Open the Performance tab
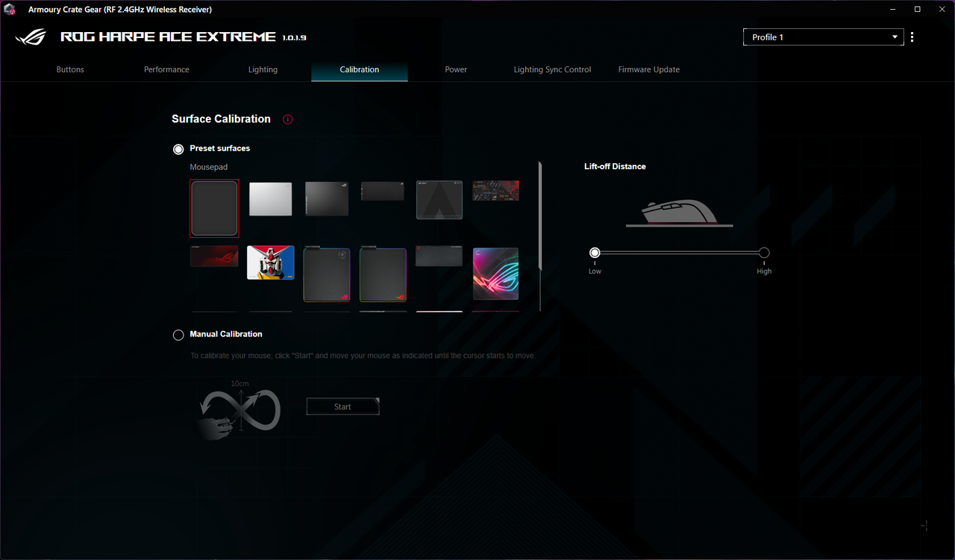Screen dimensions: 955x560 pyautogui.click(x=166, y=69)
